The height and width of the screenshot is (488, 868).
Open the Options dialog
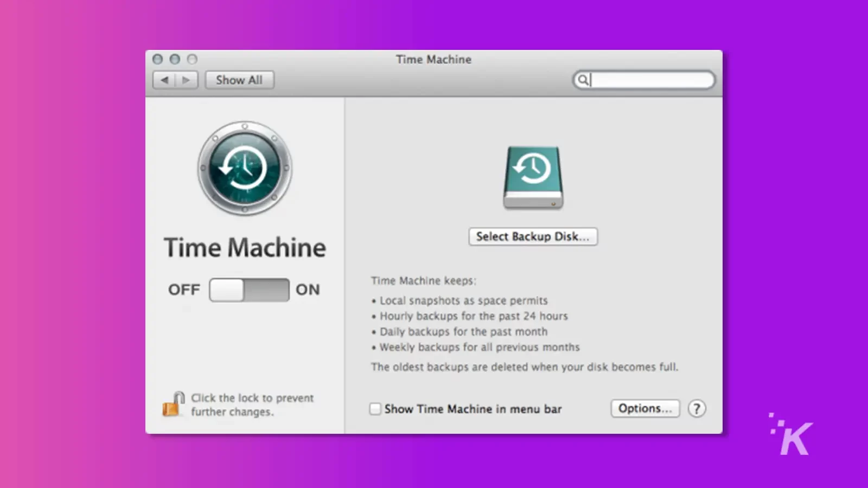coord(645,408)
